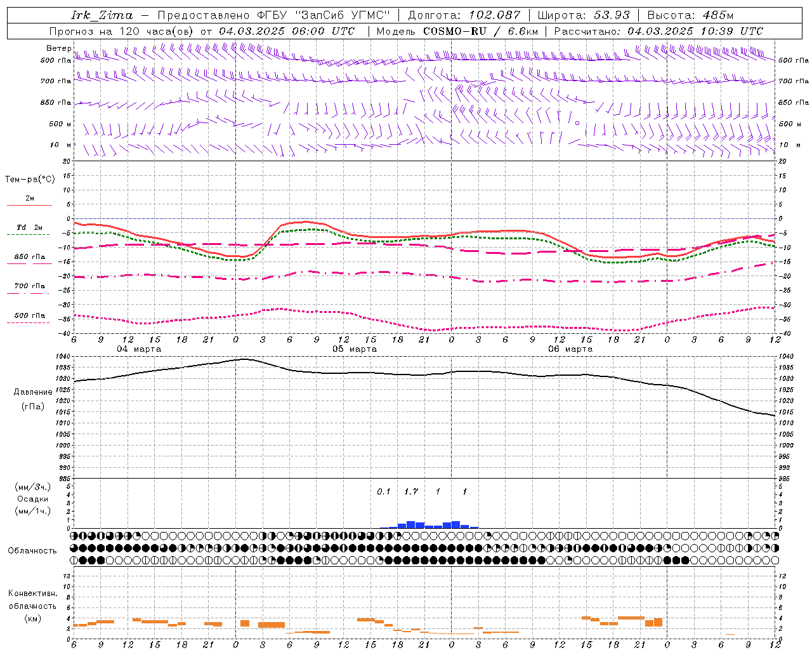The image size is (812, 650).
Task: Click the longitude value "Долгота: 102.087"
Action: point(464,15)
